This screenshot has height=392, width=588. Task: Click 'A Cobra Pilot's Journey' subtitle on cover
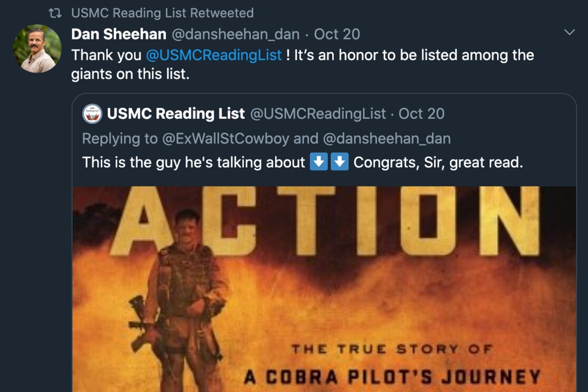[x=392, y=377]
